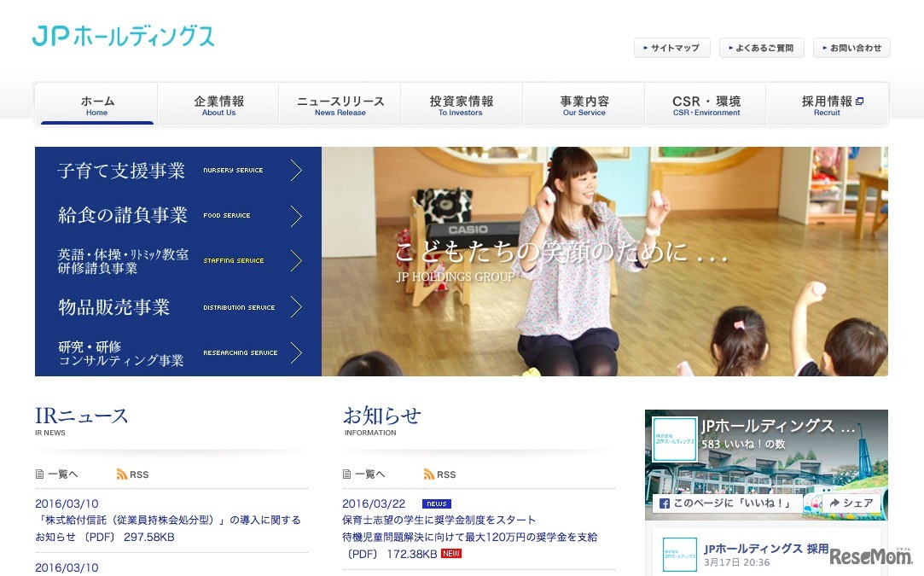Viewport: 924px width, 576px height.
Task: Open the よくあるご質問 page
Action: point(761,48)
